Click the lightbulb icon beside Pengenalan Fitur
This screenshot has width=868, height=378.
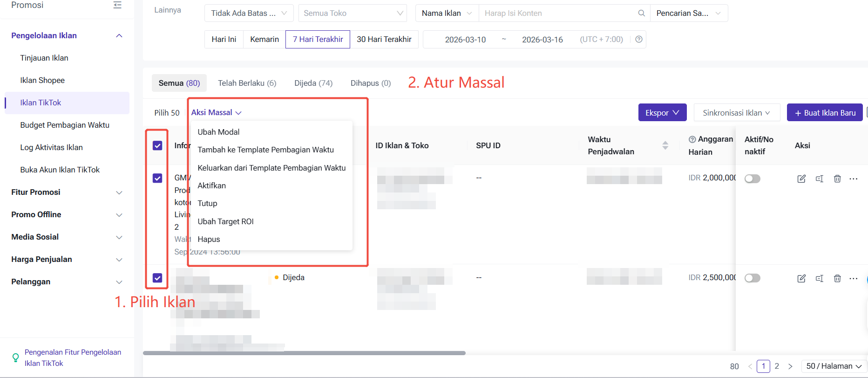(x=15, y=357)
